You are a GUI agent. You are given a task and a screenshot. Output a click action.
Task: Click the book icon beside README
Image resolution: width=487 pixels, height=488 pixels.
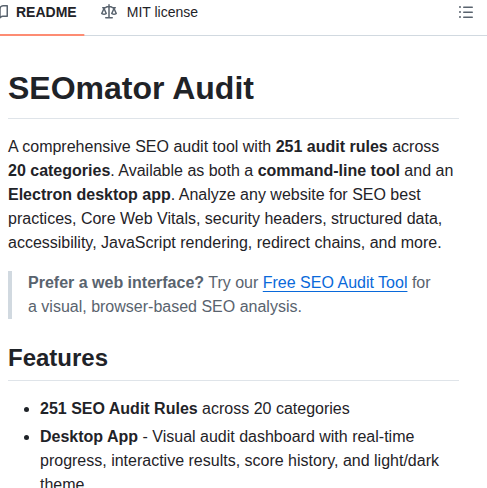click(x=3, y=12)
